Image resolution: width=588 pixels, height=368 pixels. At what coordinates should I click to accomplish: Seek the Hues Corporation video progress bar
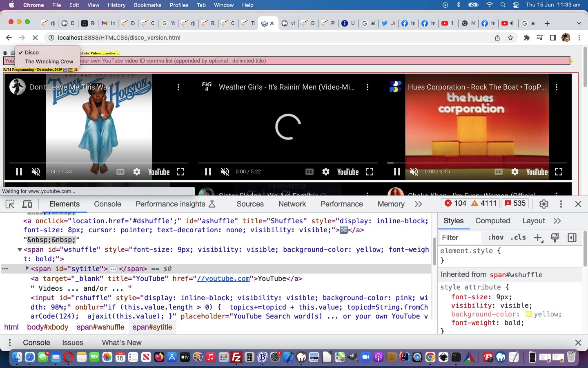pyautogui.click(x=477, y=163)
